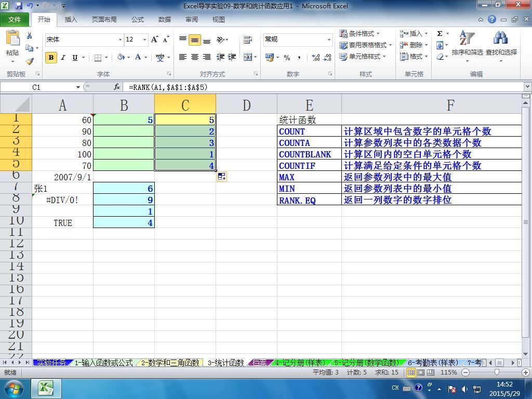Switch to 插入 Insert ribbon tab

point(71,20)
